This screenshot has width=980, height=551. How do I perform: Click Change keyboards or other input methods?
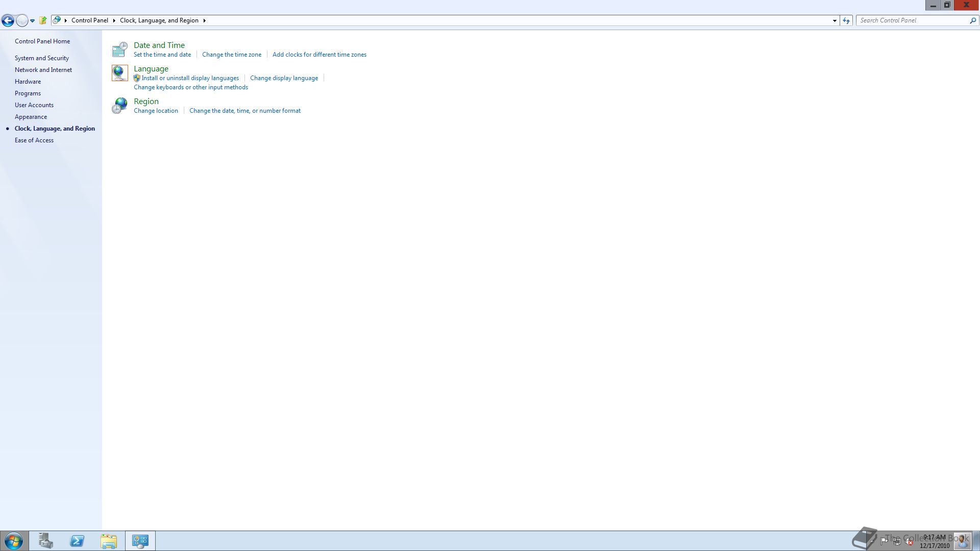coord(191,87)
